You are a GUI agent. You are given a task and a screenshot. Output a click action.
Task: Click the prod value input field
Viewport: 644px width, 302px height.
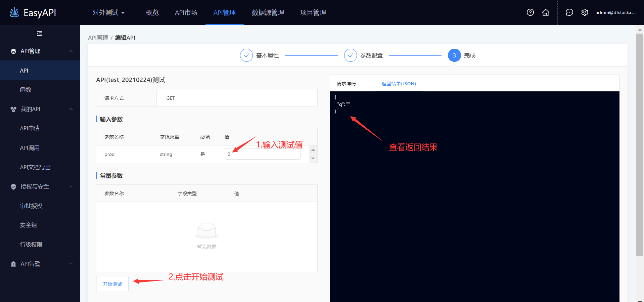coord(262,154)
